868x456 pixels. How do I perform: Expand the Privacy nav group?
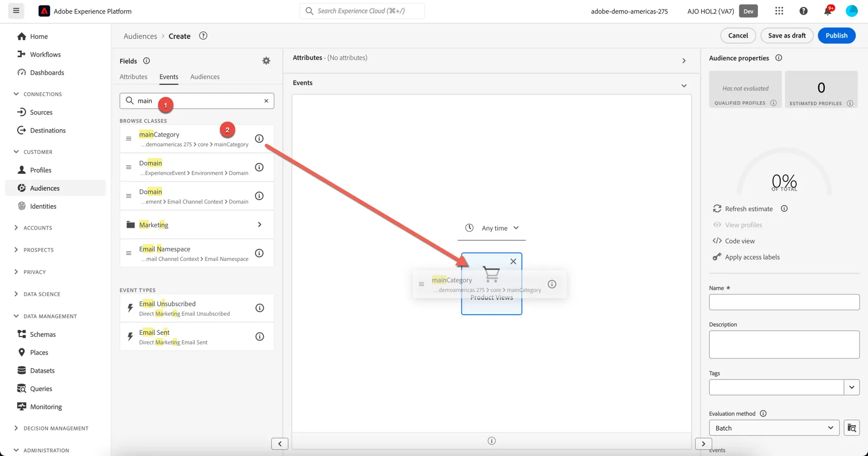click(16, 272)
